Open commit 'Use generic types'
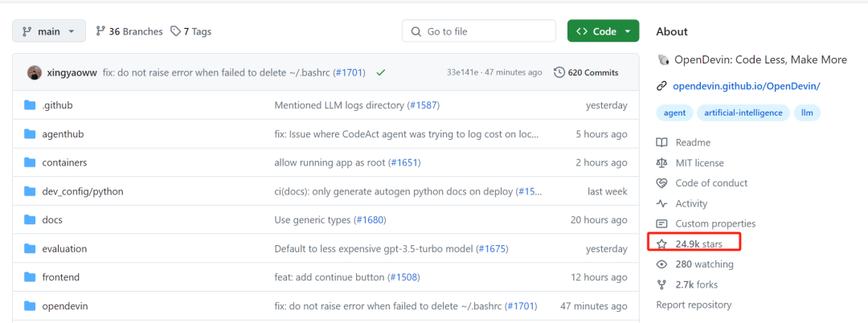 312,220
